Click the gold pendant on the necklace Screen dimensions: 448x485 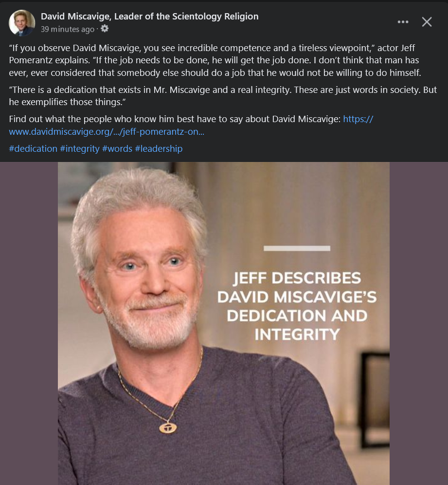coord(168,428)
